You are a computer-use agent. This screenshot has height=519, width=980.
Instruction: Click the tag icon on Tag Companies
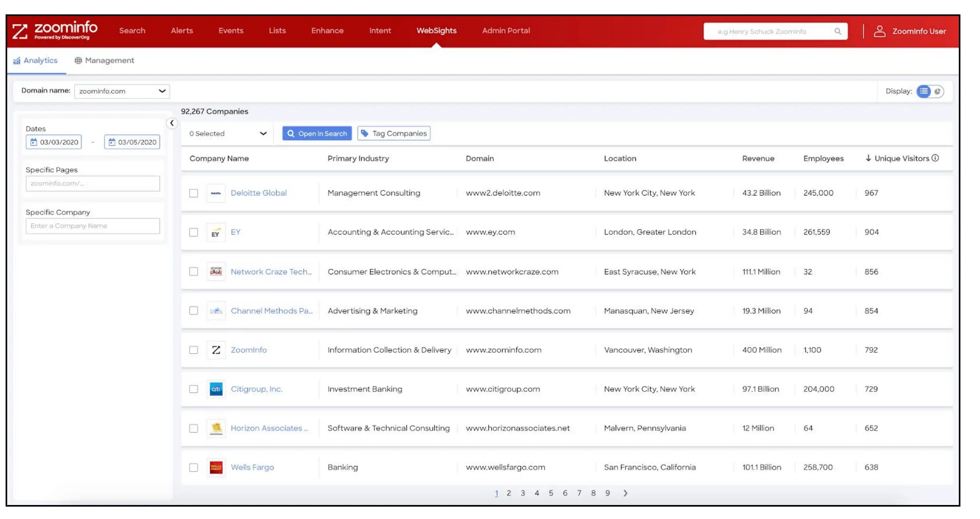point(365,133)
